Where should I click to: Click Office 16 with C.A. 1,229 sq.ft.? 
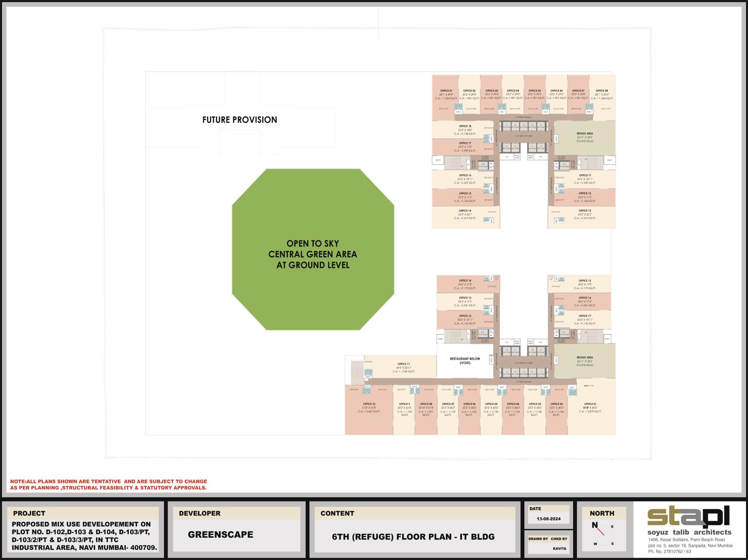point(464,179)
